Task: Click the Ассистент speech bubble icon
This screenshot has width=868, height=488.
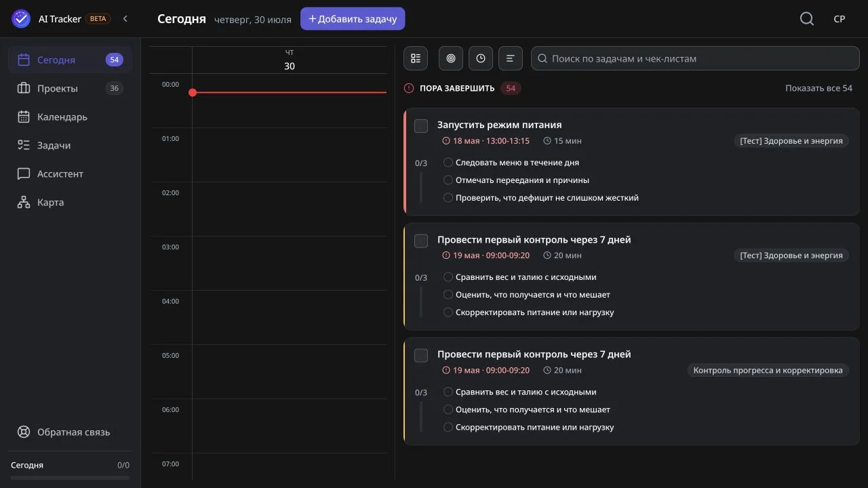Action: tap(24, 174)
